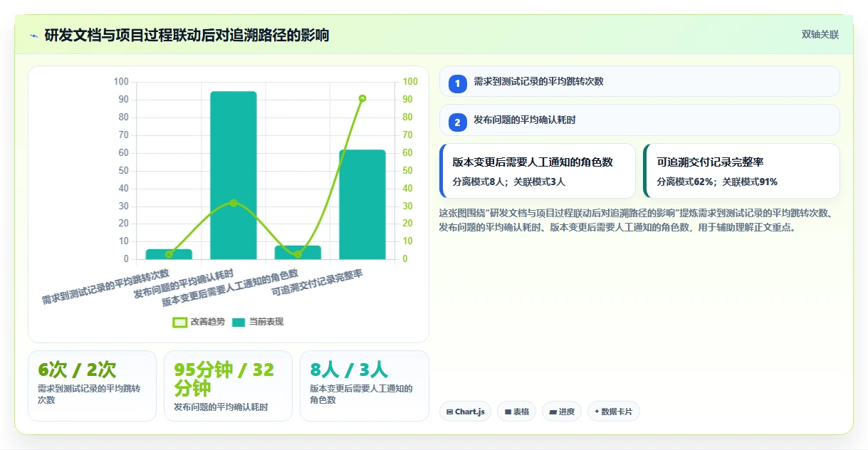Select the 发布问题的平均确认耗时 list item
This screenshot has width=868, height=450.
click(639, 120)
